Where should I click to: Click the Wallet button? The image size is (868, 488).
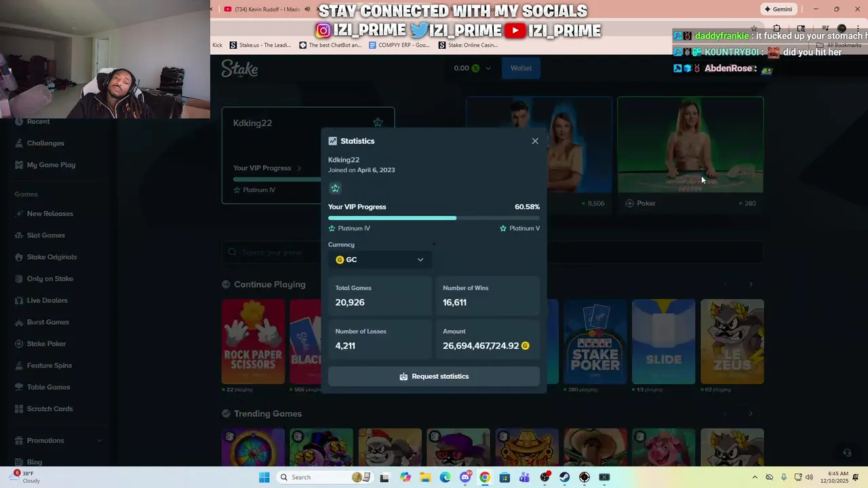521,68
